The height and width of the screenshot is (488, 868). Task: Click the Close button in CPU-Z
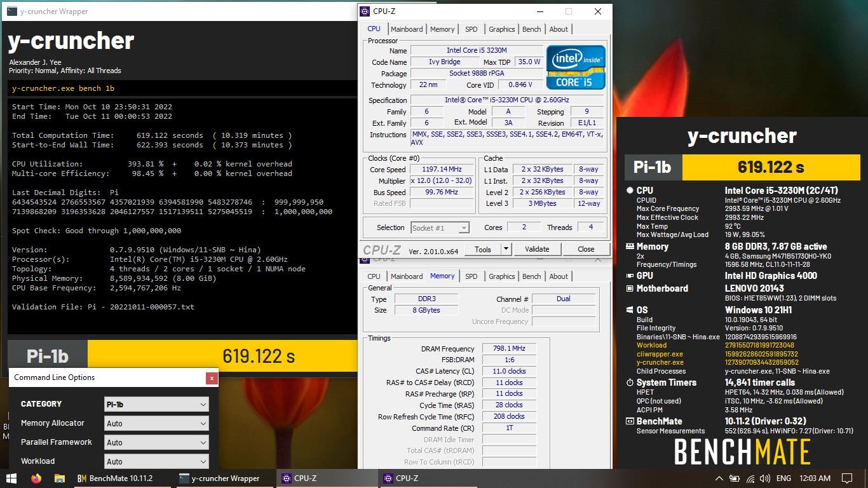586,249
